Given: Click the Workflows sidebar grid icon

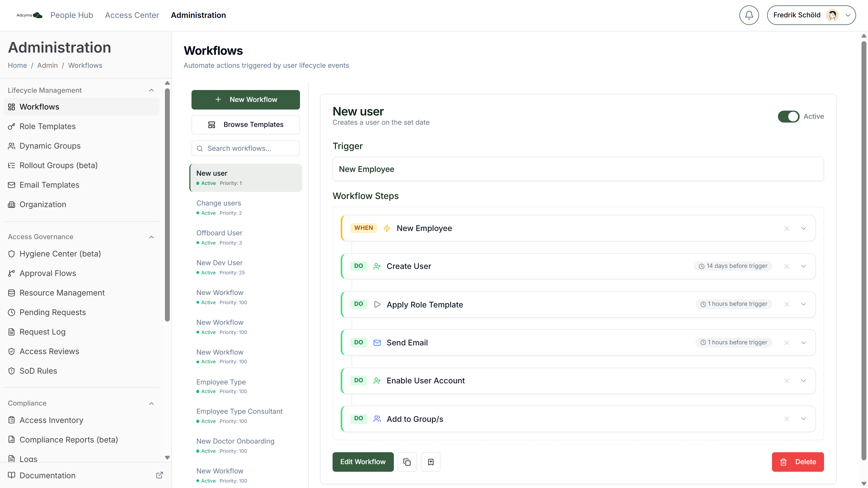Looking at the screenshot, I should pos(11,107).
